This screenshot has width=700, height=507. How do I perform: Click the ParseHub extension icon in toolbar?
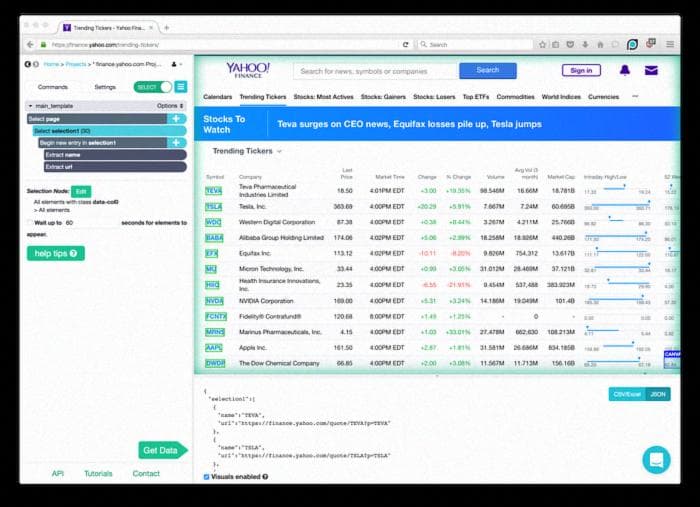point(632,44)
